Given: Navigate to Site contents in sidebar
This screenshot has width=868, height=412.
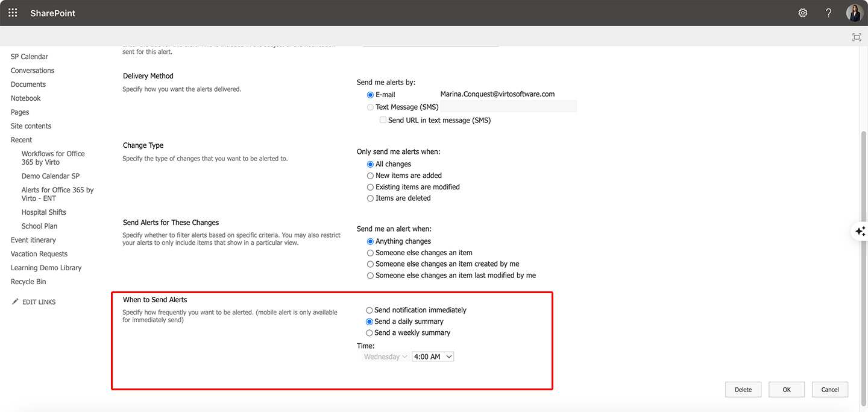Looking at the screenshot, I should 31,125.
